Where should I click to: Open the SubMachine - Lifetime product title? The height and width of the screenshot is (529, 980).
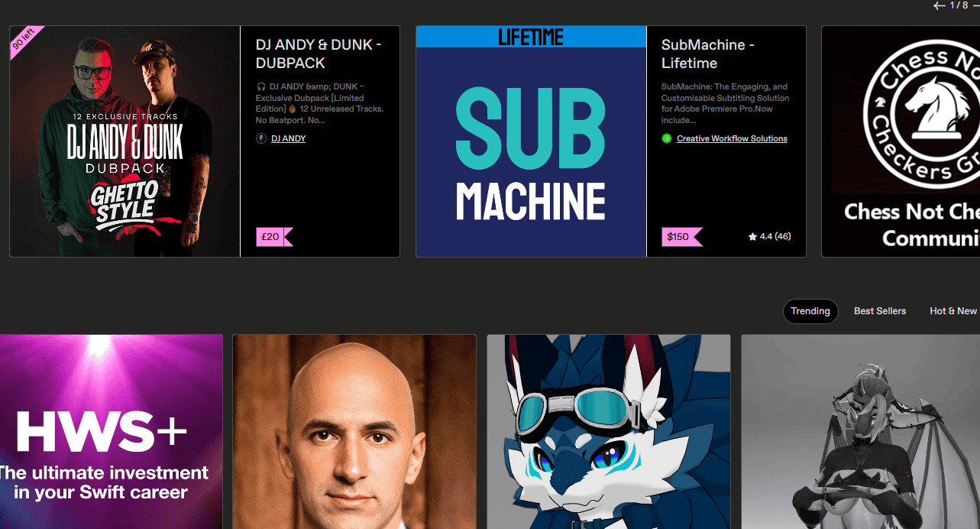(708, 54)
